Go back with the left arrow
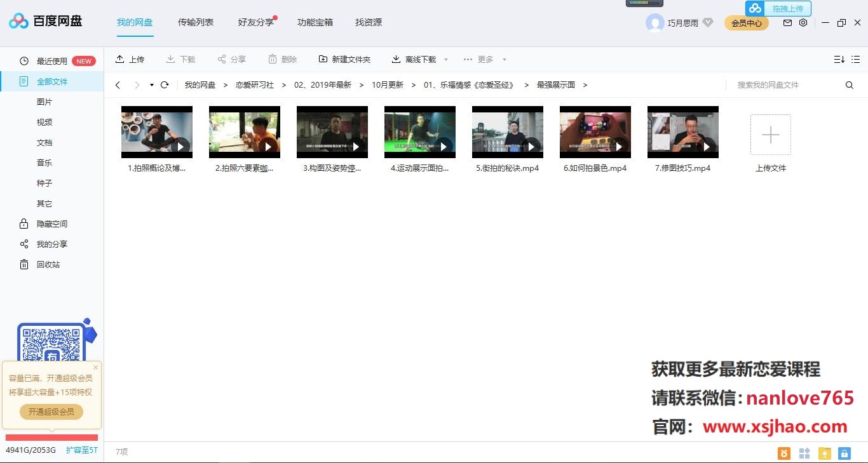 (x=118, y=84)
